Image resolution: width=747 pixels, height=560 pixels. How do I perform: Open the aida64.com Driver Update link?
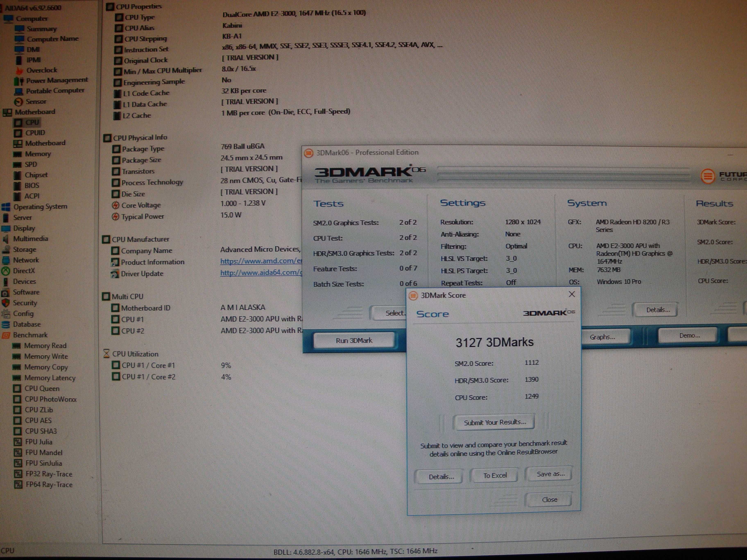pos(261,272)
